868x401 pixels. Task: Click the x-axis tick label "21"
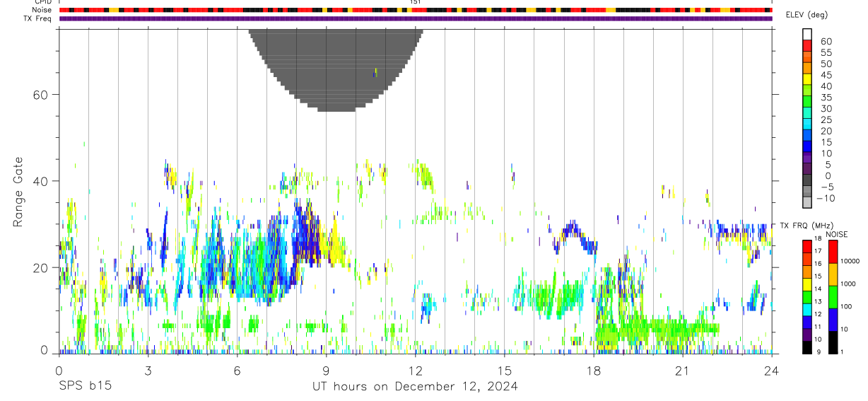[x=683, y=371]
